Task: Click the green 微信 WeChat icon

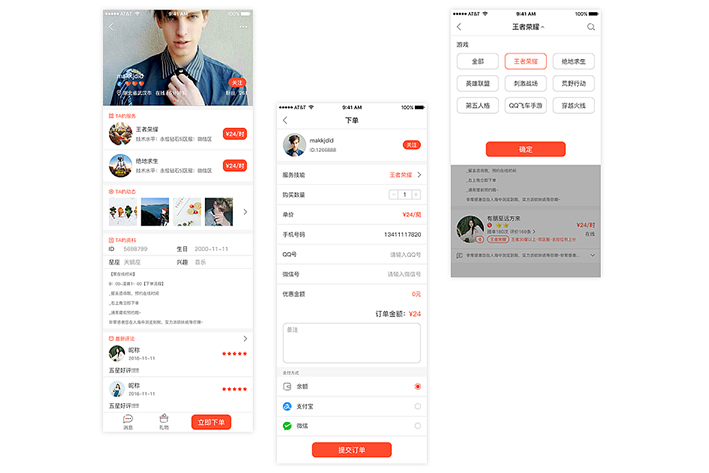Action: point(287,426)
